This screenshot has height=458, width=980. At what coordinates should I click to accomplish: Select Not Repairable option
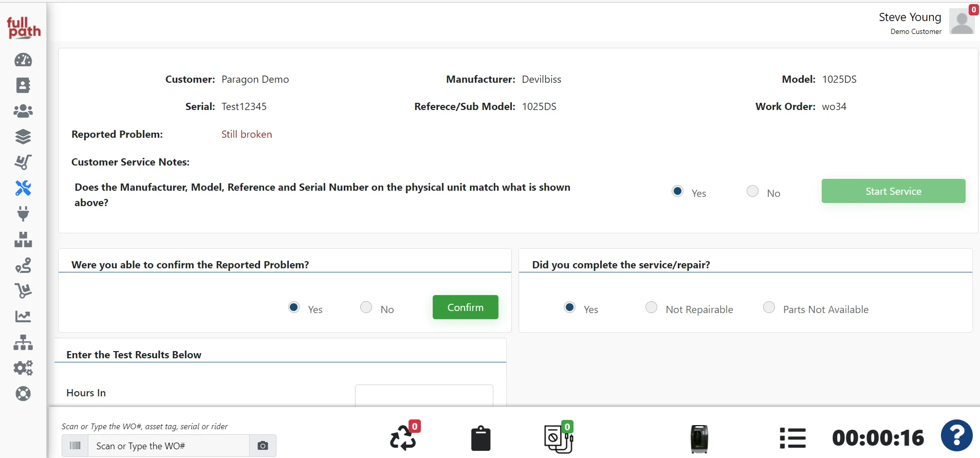click(x=651, y=307)
